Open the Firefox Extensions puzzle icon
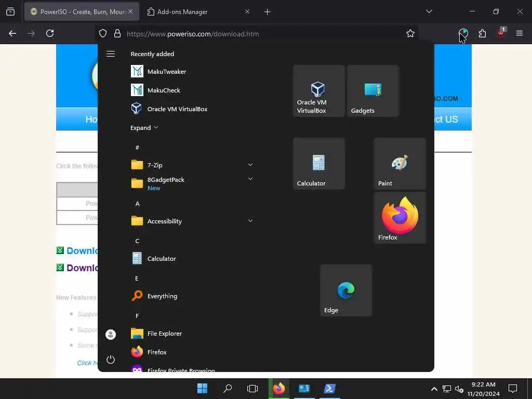Image resolution: width=532 pixels, height=399 pixels. click(482, 33)
